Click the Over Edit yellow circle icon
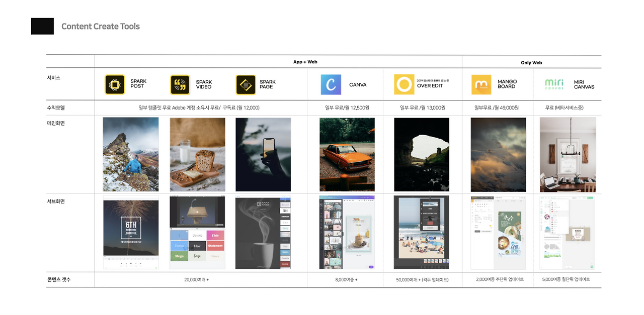 click(404, 84)
